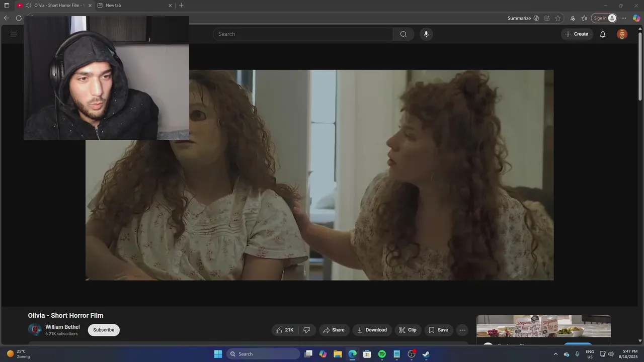Open Steam from the taskbar

[x=426, y=354]
